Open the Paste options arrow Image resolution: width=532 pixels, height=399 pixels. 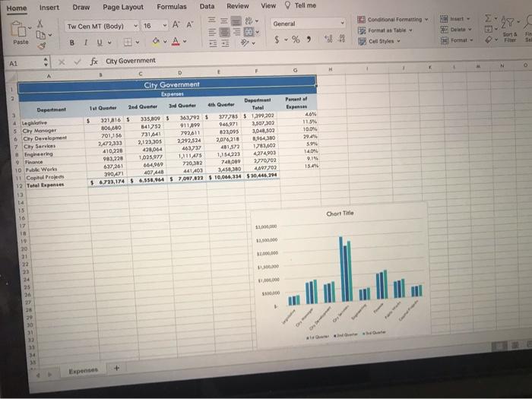click(30, 28)
